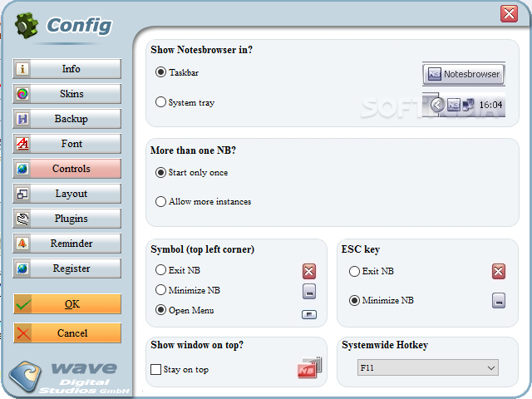
Task: Click the Notesbrowser taskbar preview
Action: point(464,74)
